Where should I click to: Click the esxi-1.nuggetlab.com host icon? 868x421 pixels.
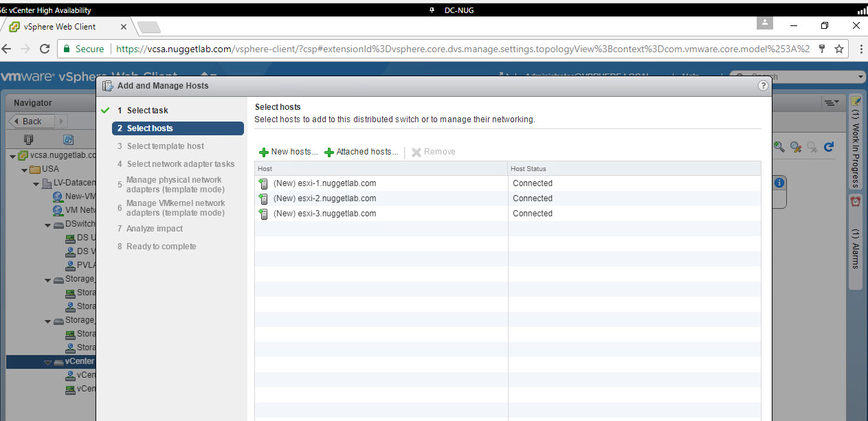[263, 183]
